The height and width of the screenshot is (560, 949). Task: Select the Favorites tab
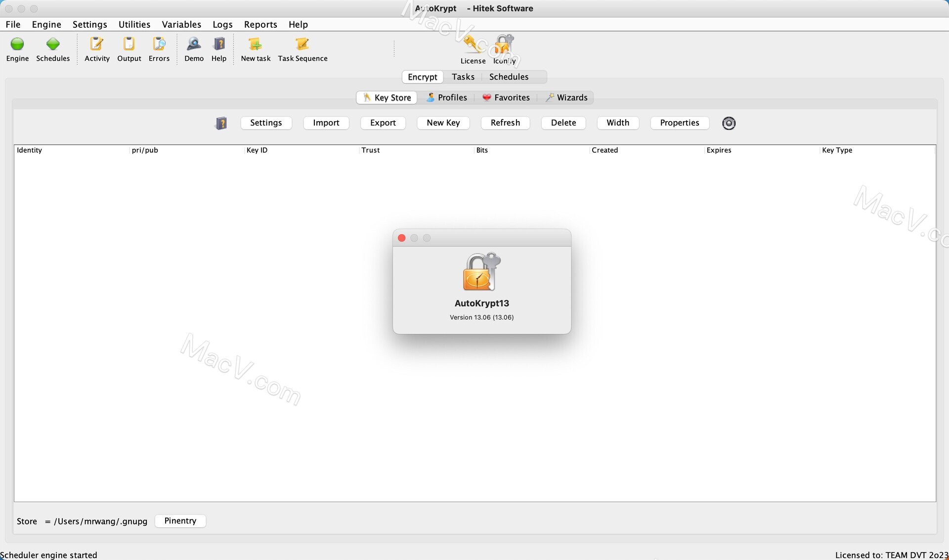506,97
